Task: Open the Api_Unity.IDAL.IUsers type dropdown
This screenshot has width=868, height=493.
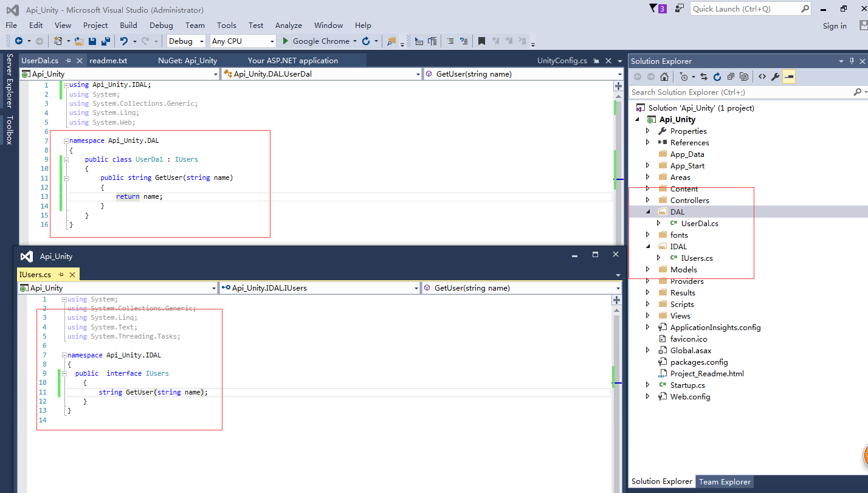Action: (x=416, y=288)
